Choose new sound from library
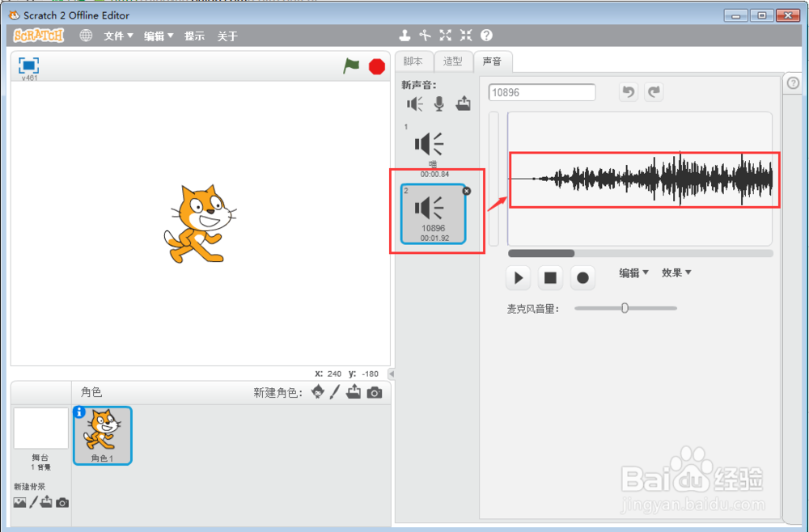809x532 pixels. coord(415,104)
